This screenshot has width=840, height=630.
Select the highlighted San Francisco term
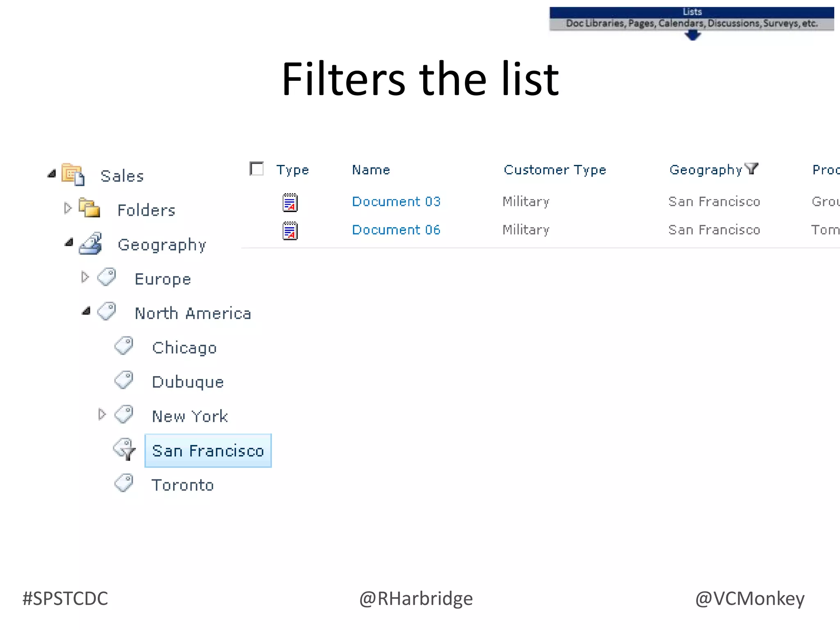208,451
